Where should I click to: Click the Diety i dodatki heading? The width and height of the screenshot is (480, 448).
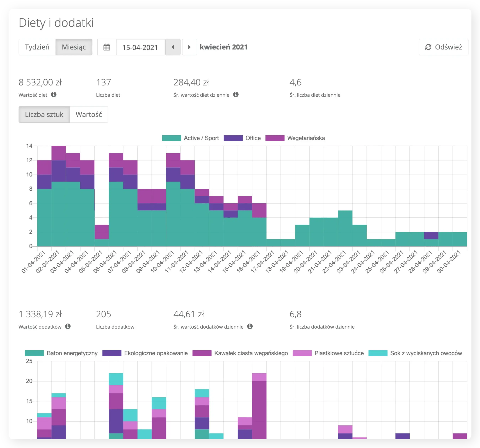[56, 23]
